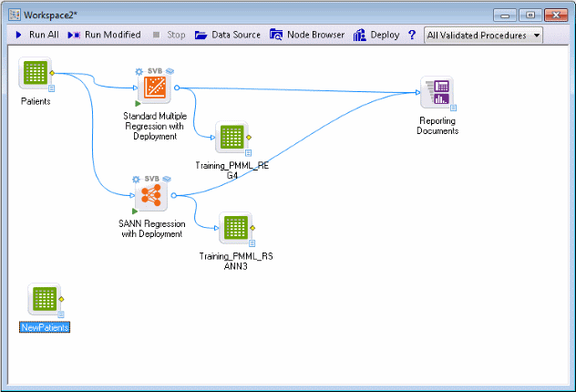
Task: Click the SVB label above SANN Regression
Action: pos(151,179)
